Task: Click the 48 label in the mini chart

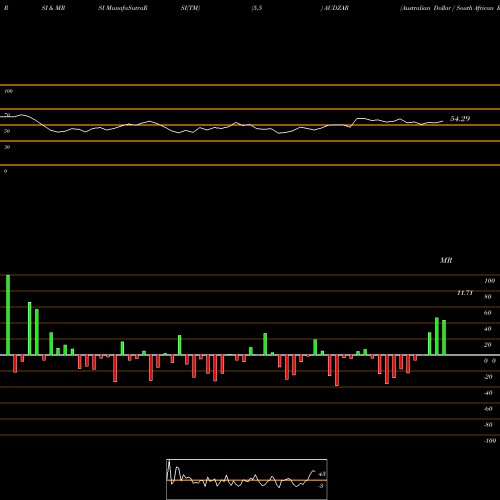Action: click(x=322, y=474)
